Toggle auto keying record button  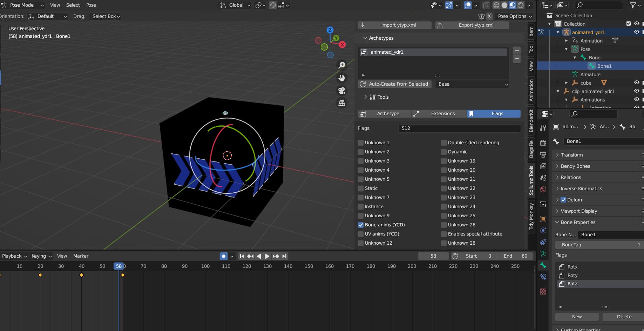[x=223, y=256]
